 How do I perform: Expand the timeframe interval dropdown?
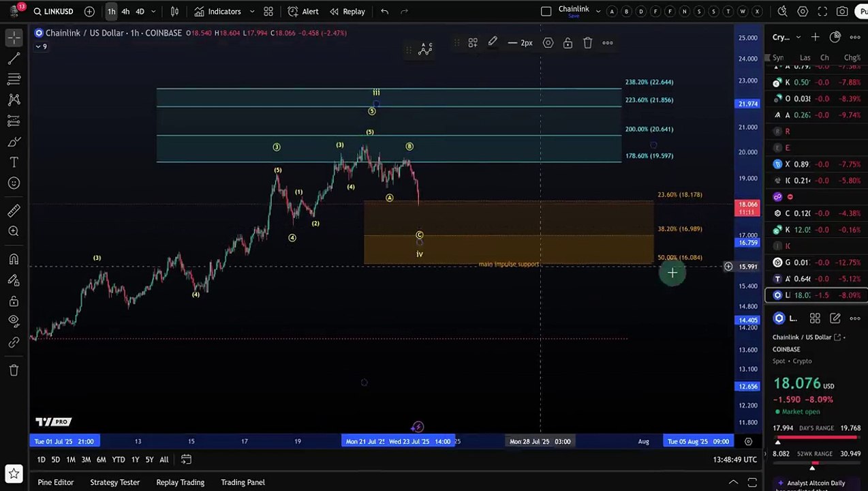(154, 11)
